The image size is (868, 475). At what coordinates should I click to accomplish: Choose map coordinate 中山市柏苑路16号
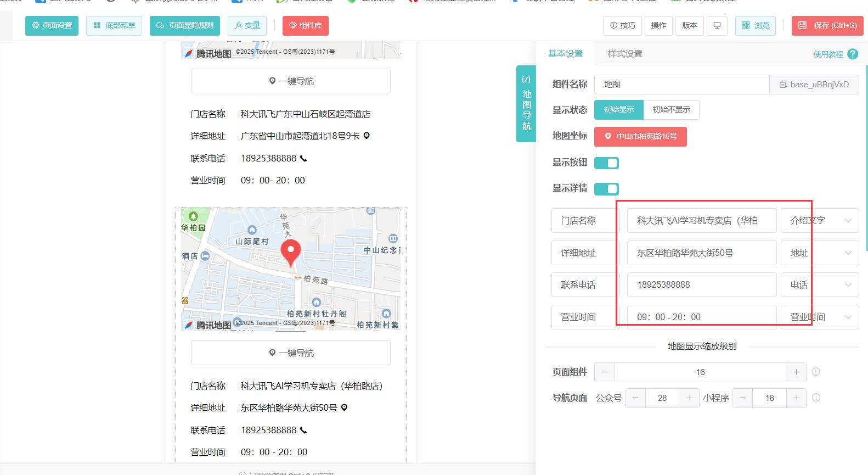click(640, 137)
